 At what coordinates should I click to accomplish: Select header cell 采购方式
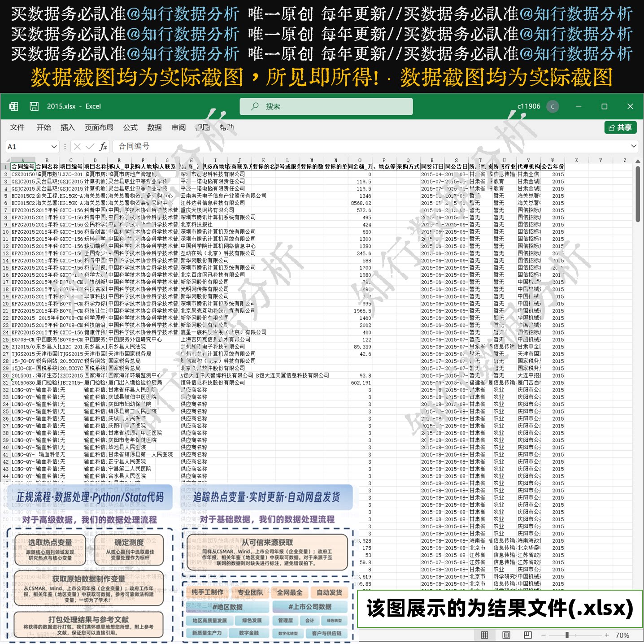[x=408, y=167]
